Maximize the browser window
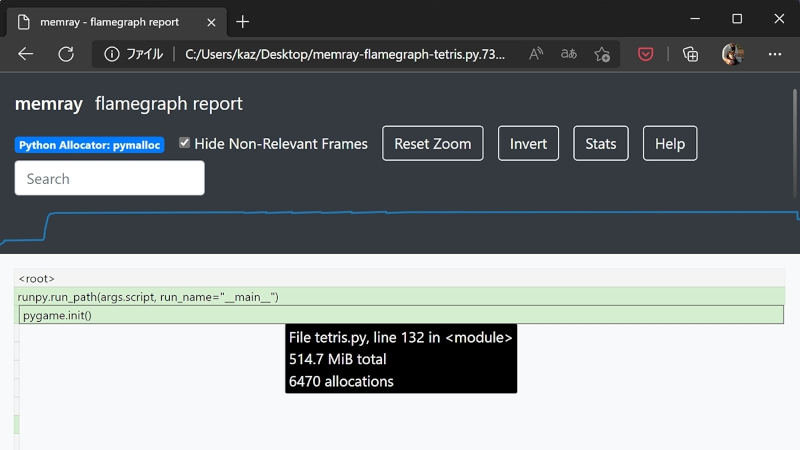Screen dimensions: 800x450 click(737, 19)
